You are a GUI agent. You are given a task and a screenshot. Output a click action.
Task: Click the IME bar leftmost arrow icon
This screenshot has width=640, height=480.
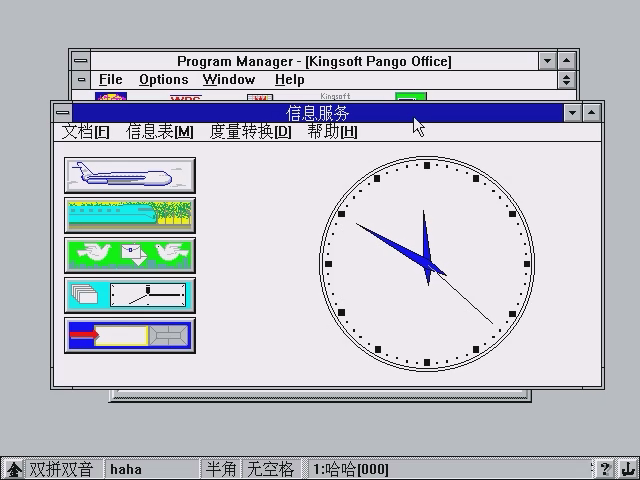14,469
